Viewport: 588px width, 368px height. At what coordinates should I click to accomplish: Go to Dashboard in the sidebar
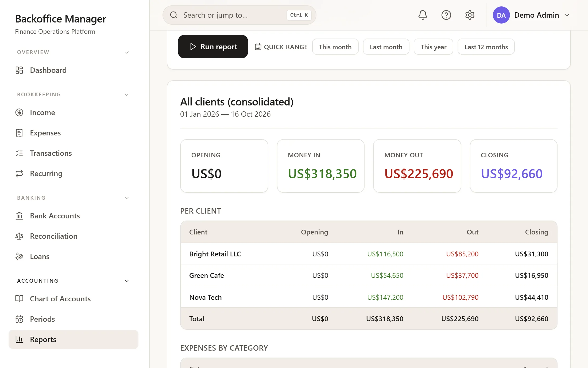(73, 70)
